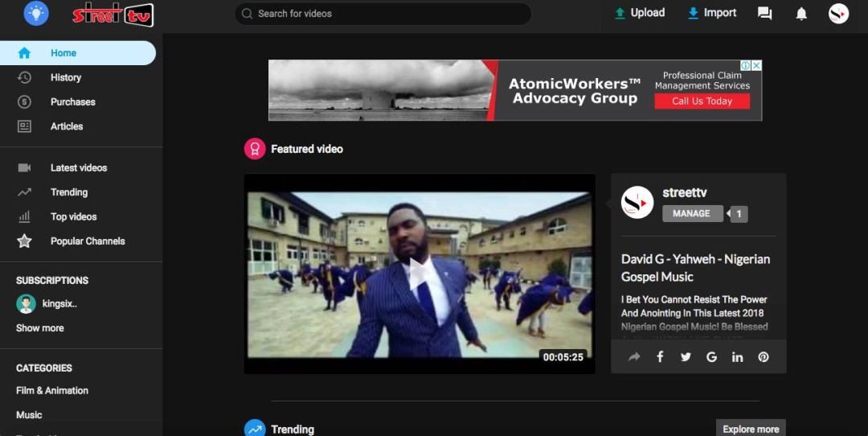This screenshot has height=436, width=868.
Task: Open Trending in the sidebar
Action: point(68,192)
